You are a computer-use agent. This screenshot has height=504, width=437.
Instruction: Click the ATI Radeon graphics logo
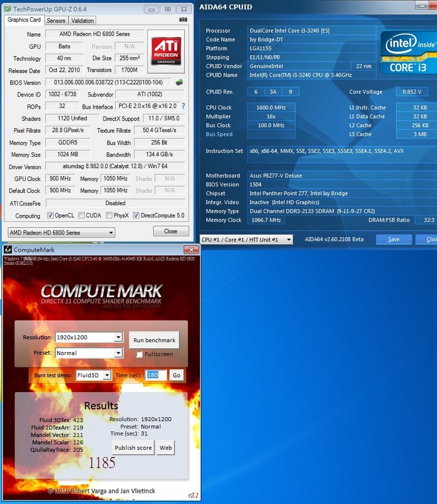point(166,52)
